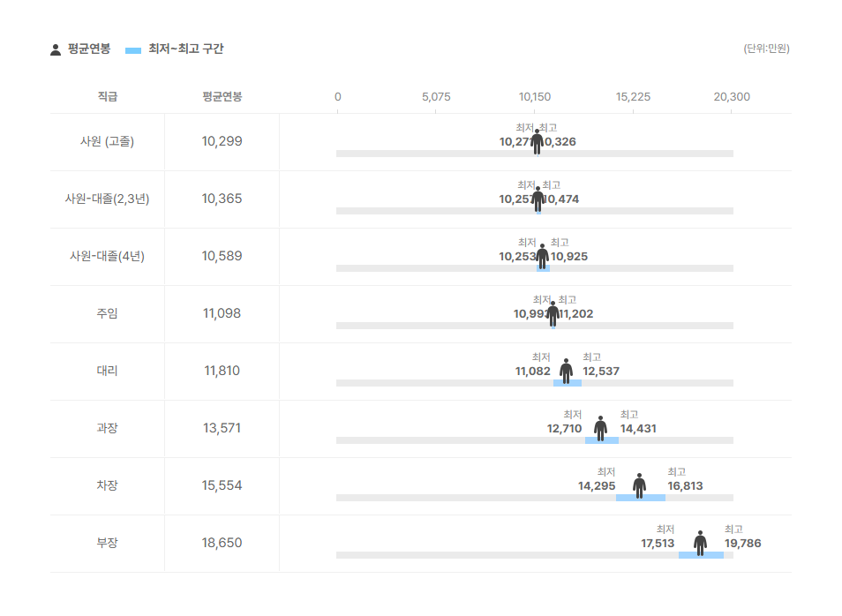Image resolution: width=842 pixels, height=616 pixels.
Task: Click the 평균연봉 column header
Action: pyautogui.click(x=222, y=97)
